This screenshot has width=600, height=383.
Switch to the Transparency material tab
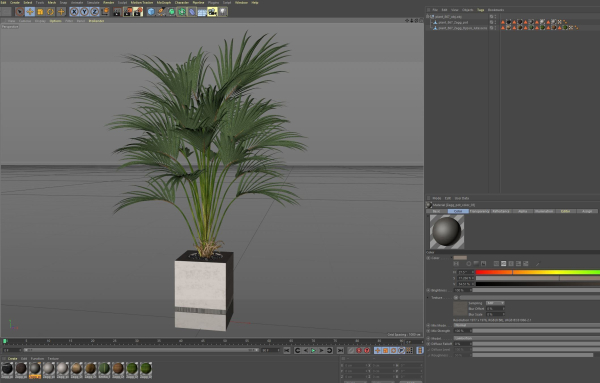tap(479, 211)
